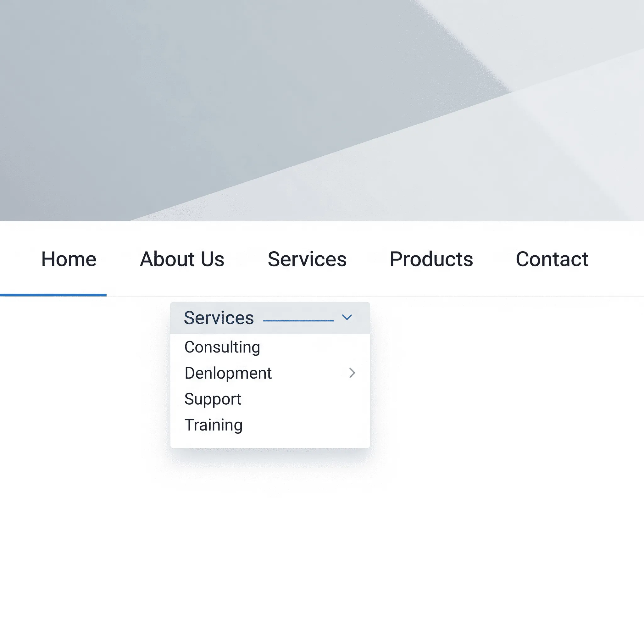Choose Support in the dropdown list

tap(213, 399)
